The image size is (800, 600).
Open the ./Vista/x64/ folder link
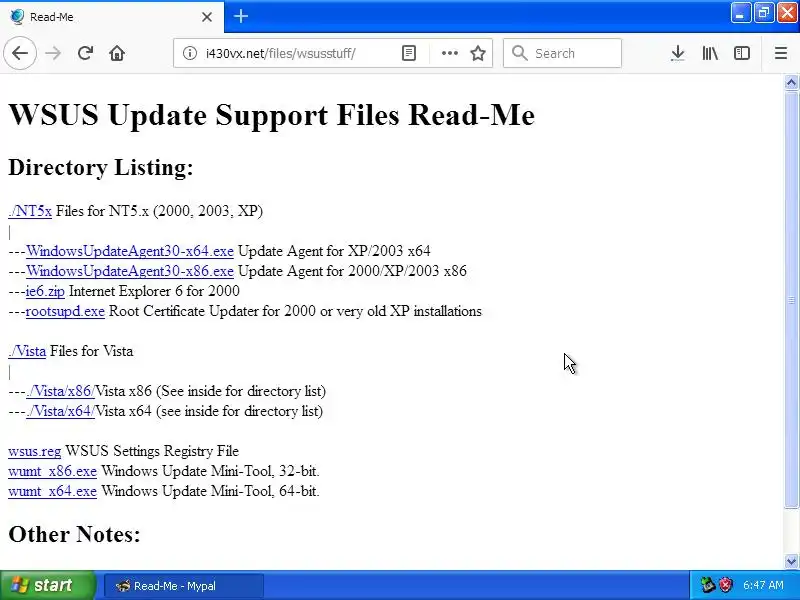pos(60,411)
